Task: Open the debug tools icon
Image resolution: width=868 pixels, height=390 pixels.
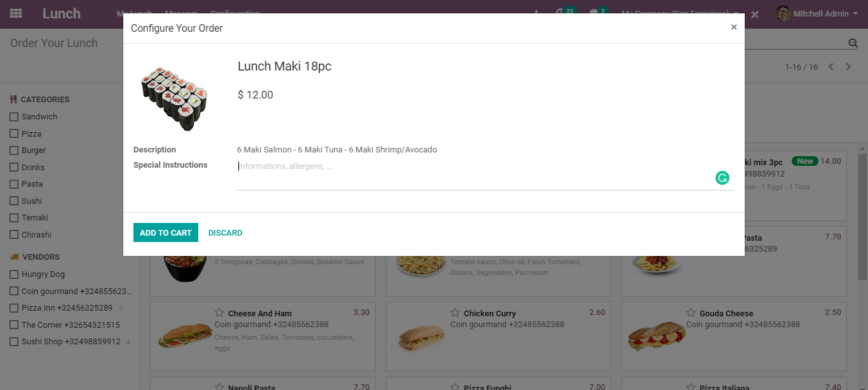Action: (755, 14)
